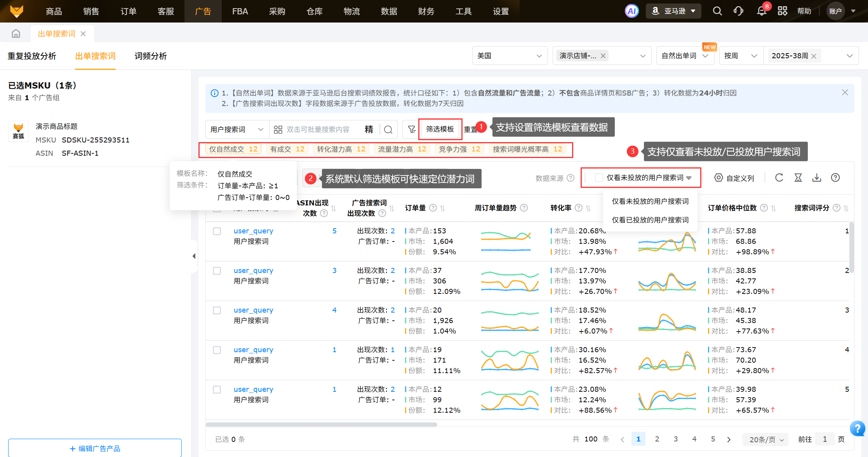Expand the 美国 country dropdown
This screenshot has width=868, height=457.
509,56
